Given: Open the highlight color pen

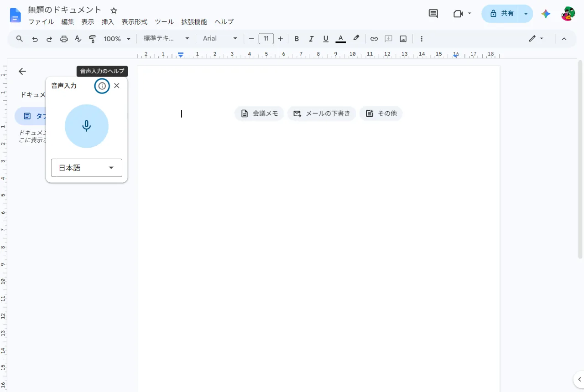Looking at the screenshot, I should [356, 39].
